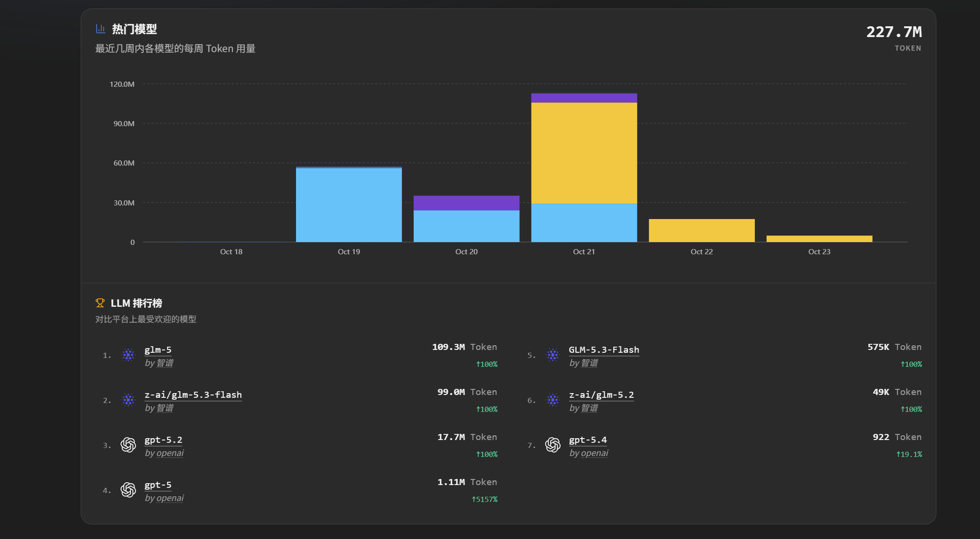
Task: Click the 227.7M total token value
Action: click(x=894, y=32)
